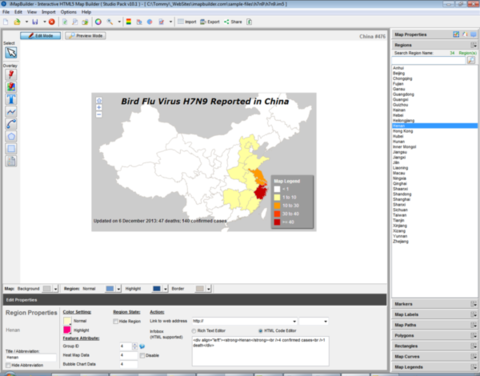Enable the Disable heat map checkbox
The width and height of the screenshot is (480, 376).
142,355
